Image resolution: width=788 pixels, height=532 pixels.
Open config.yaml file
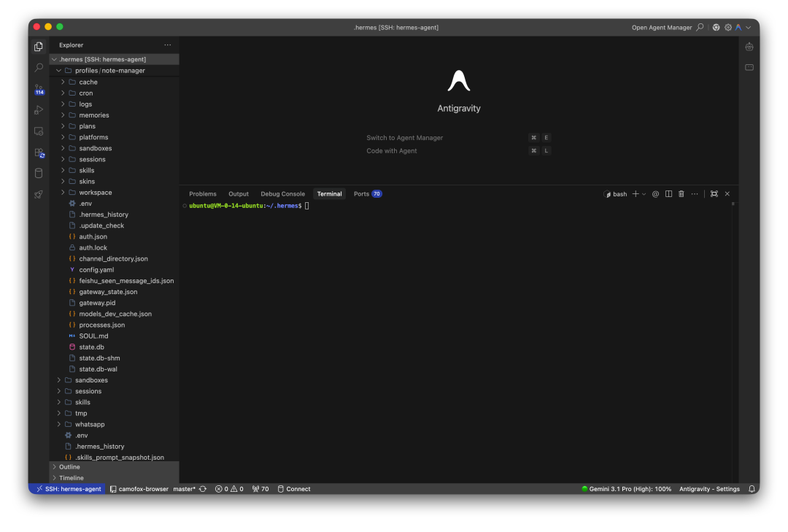(114, 270)
